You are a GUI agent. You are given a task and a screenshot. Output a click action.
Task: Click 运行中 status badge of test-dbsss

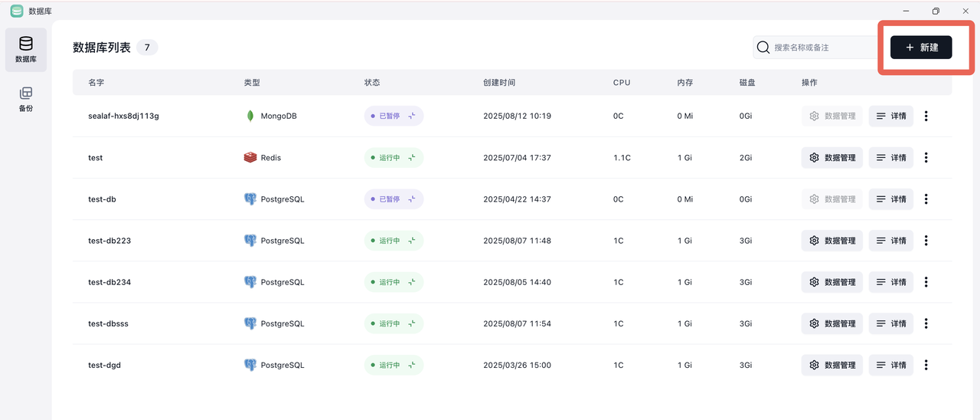pos(394,323)
